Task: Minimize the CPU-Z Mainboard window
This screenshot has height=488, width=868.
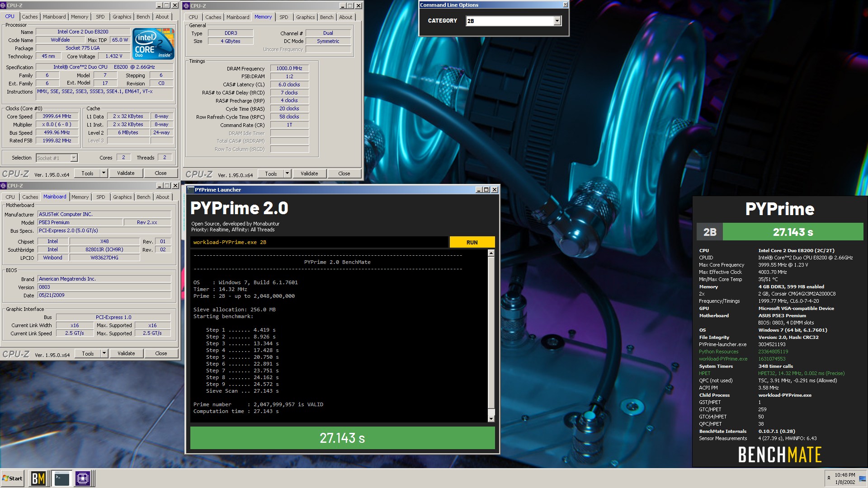Action: [x=159, y=186]
